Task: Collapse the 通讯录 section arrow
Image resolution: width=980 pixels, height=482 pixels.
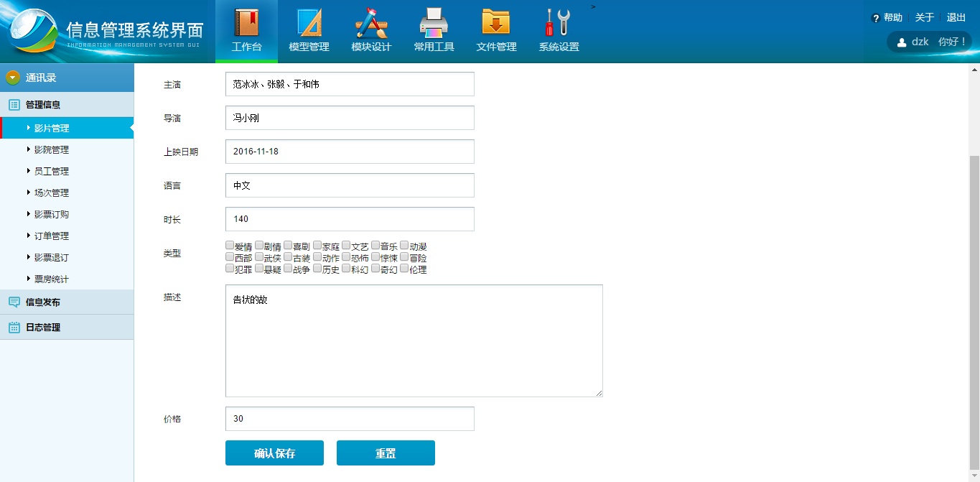Action: 13,78
